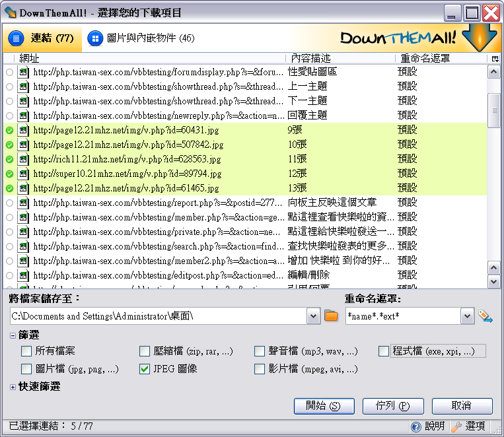This screenshot has height=437, width=504.
Task: Click the 開始 (S) button
Action: pos(324,406)
